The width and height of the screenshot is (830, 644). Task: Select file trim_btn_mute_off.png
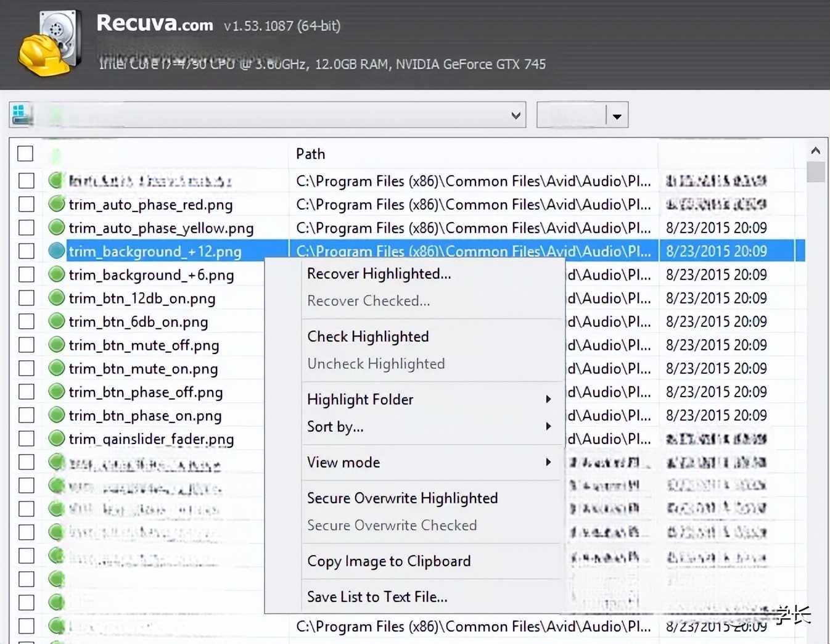[x=144, y=345]
